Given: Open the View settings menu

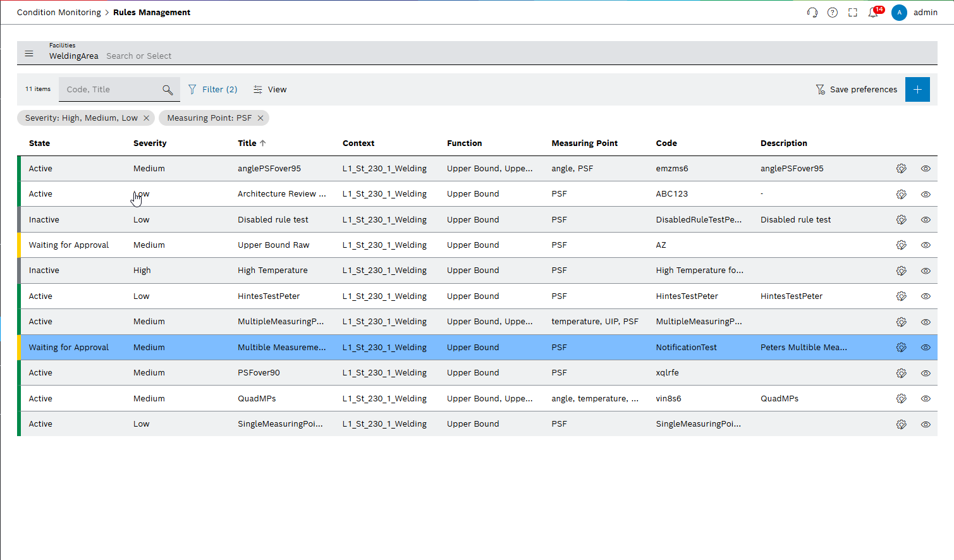Looking at the screenshot, I should [x=270, y=90].
